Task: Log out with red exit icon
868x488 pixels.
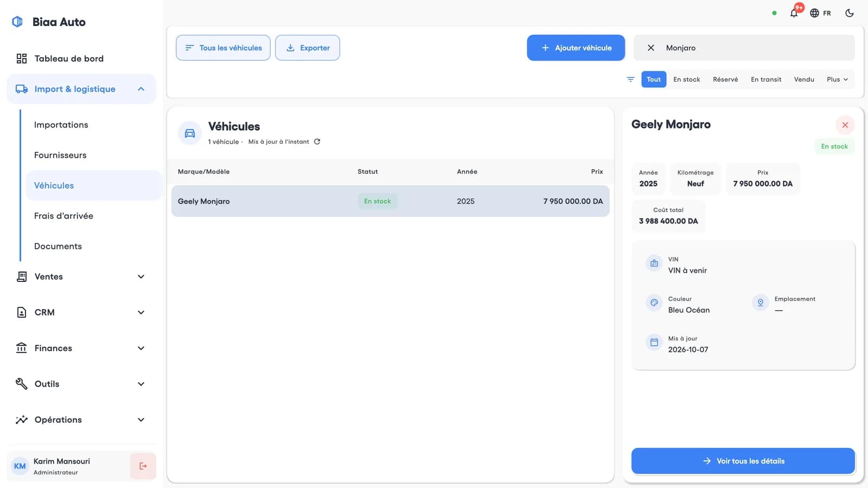Action: click(143, 466)
